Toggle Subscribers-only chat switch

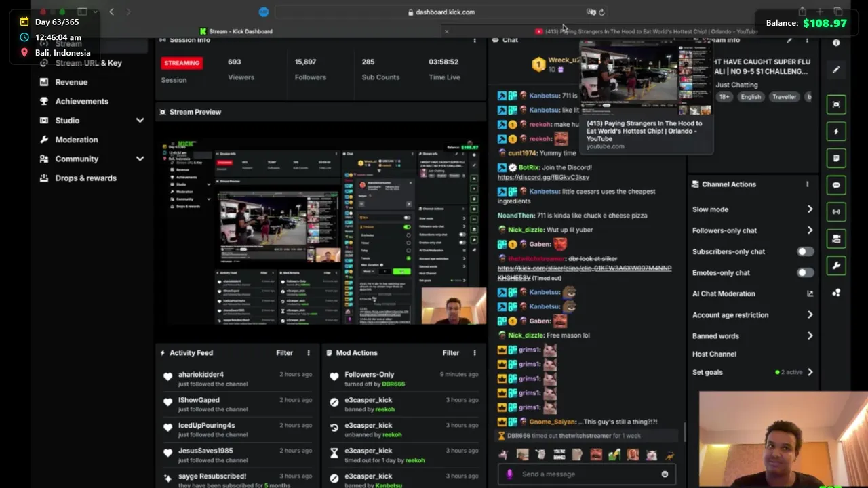805,251
